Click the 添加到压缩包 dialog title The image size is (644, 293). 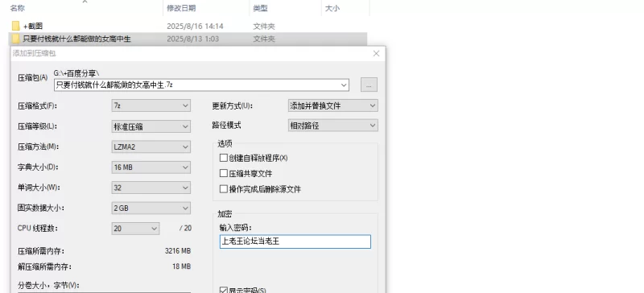34,53
